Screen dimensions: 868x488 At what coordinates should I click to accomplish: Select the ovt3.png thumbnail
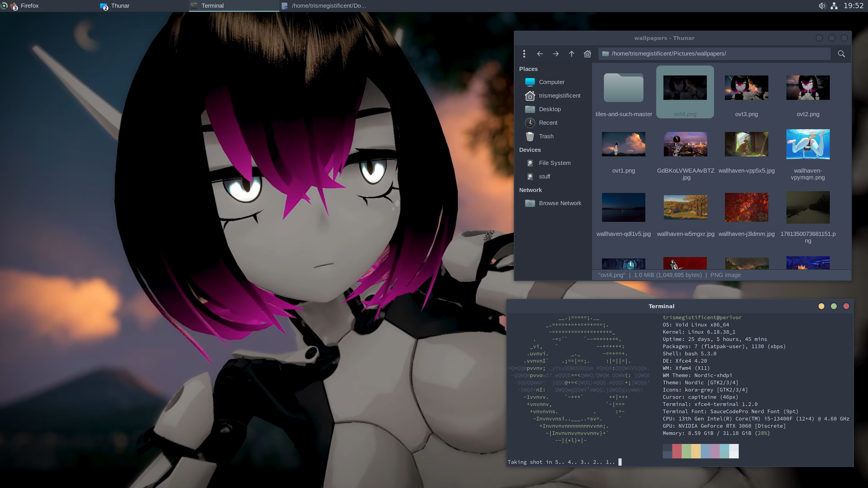click(x=746, y=88)
